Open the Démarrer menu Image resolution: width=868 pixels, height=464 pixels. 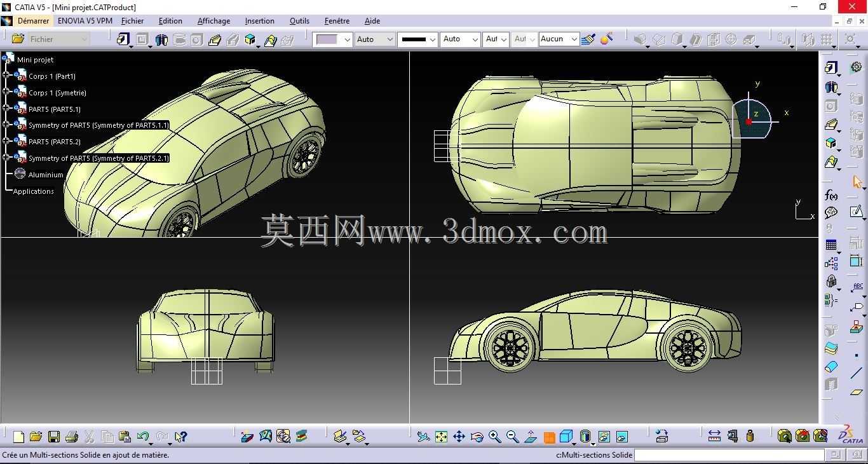(x=33, y=21)
